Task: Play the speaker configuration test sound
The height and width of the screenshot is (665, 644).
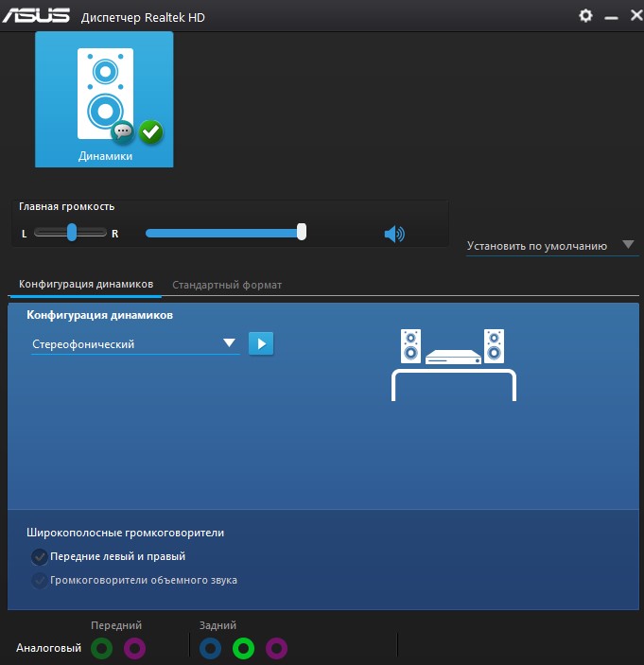Action: point(261,343)
